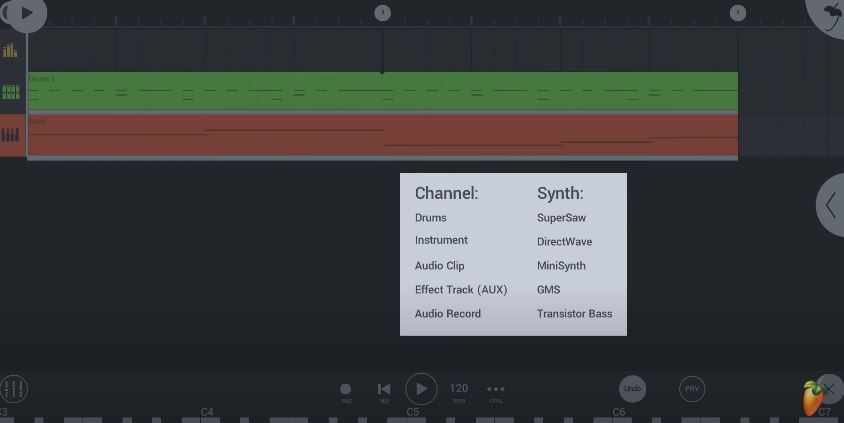Tap the round play button at top left
The image size is (844, 423).
coord(26,13)
